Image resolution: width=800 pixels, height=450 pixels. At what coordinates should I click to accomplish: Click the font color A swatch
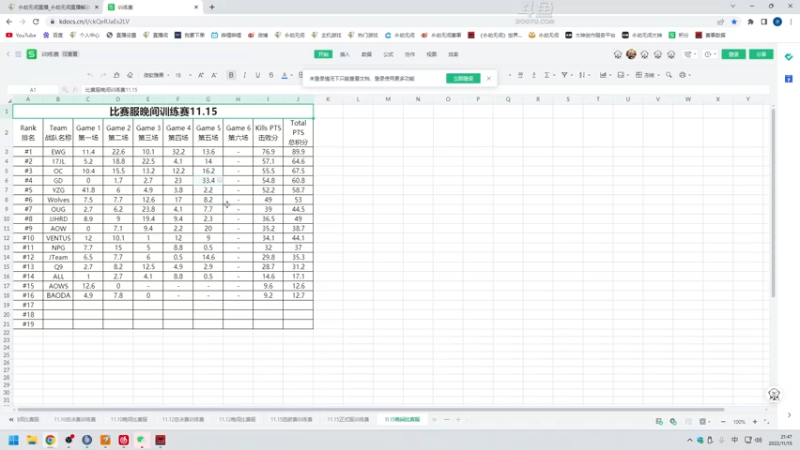(284, 75)
